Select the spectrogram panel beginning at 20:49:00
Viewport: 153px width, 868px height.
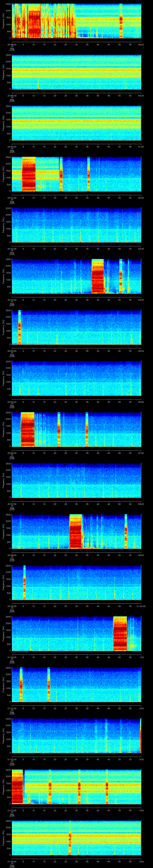[76, 72]
